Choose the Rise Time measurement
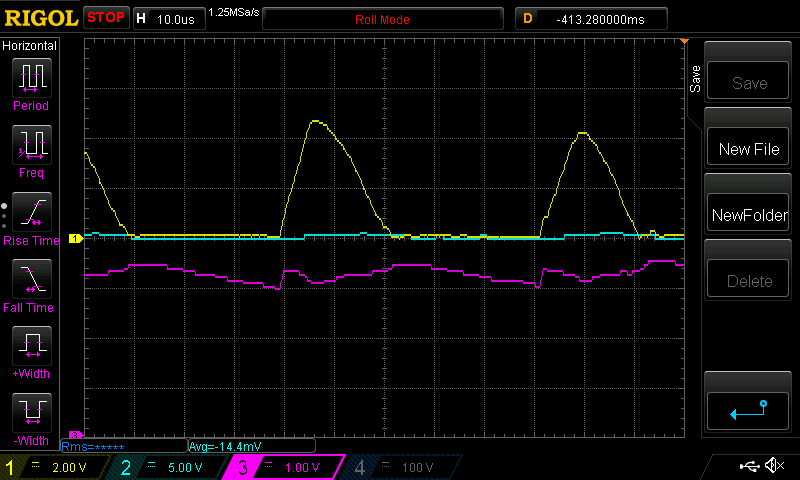The height and width of the screenshot is (480, 800). pyautogui.click(x=30, y=213)
